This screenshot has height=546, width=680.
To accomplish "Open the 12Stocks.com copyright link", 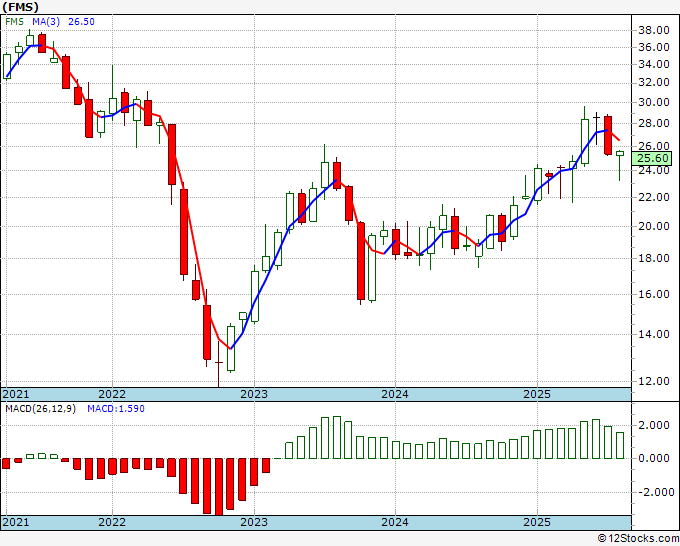I will tap(638, 539).
